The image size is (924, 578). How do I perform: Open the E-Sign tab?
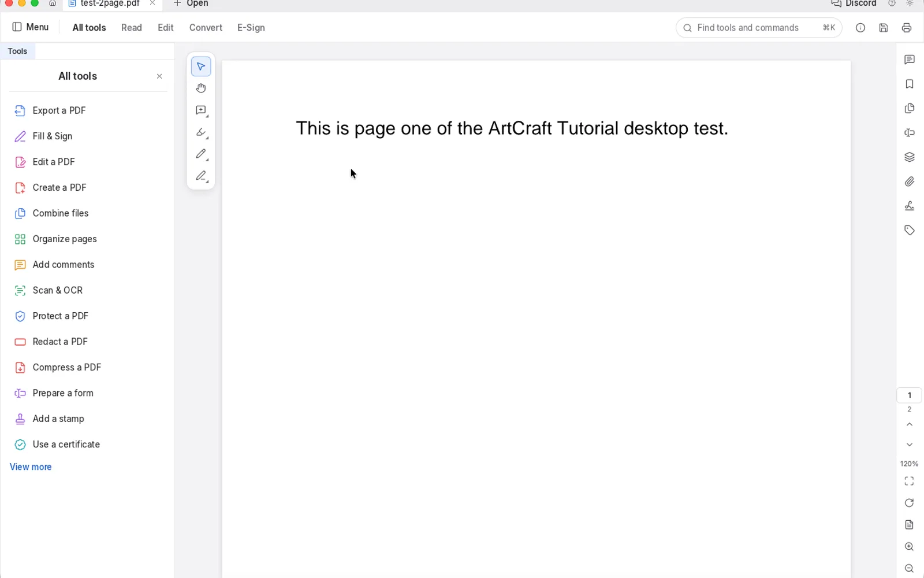click(x=251, y=28)
